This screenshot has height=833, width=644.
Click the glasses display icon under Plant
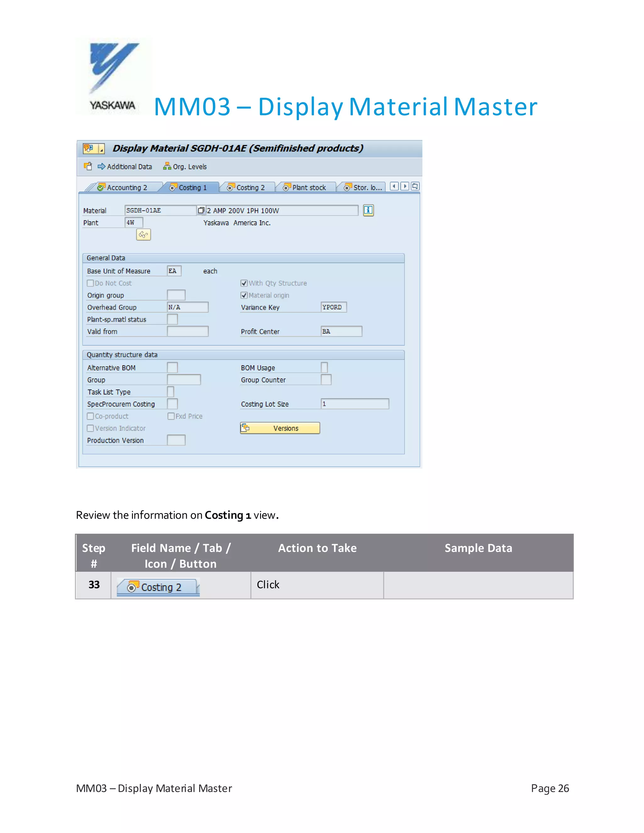point(143,234)
